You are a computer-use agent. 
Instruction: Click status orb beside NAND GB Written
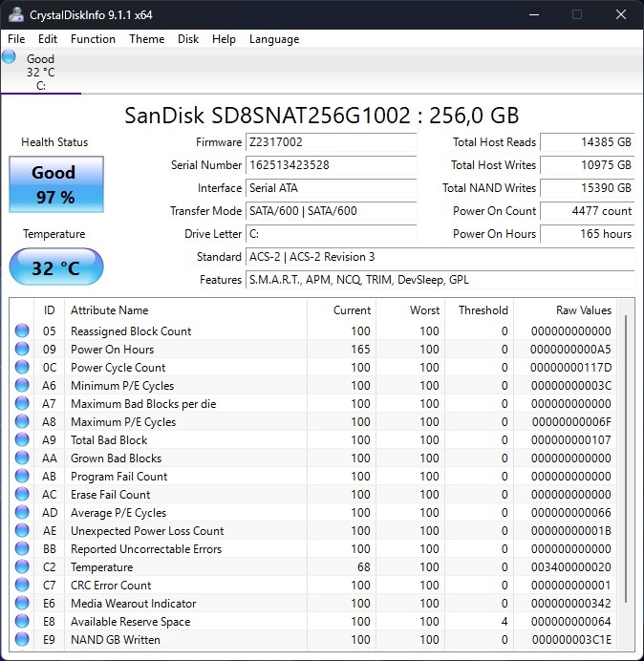click(x=22, y=640)
